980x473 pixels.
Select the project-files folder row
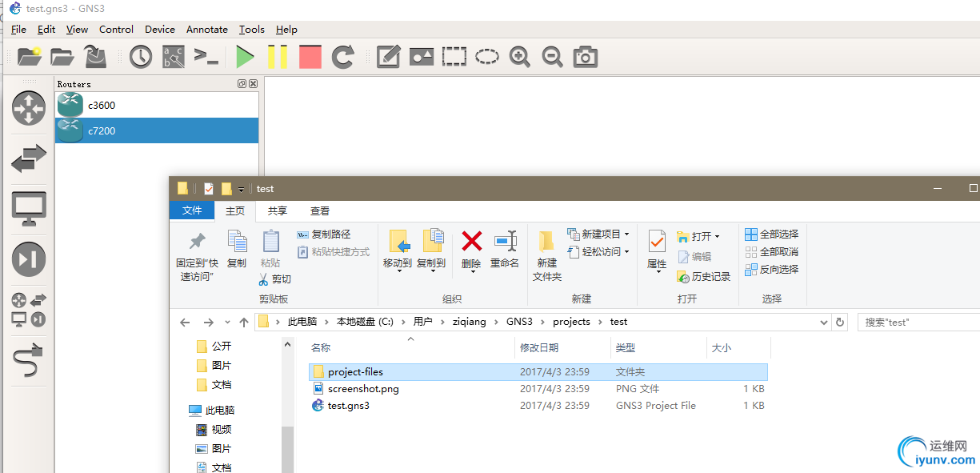538,371
